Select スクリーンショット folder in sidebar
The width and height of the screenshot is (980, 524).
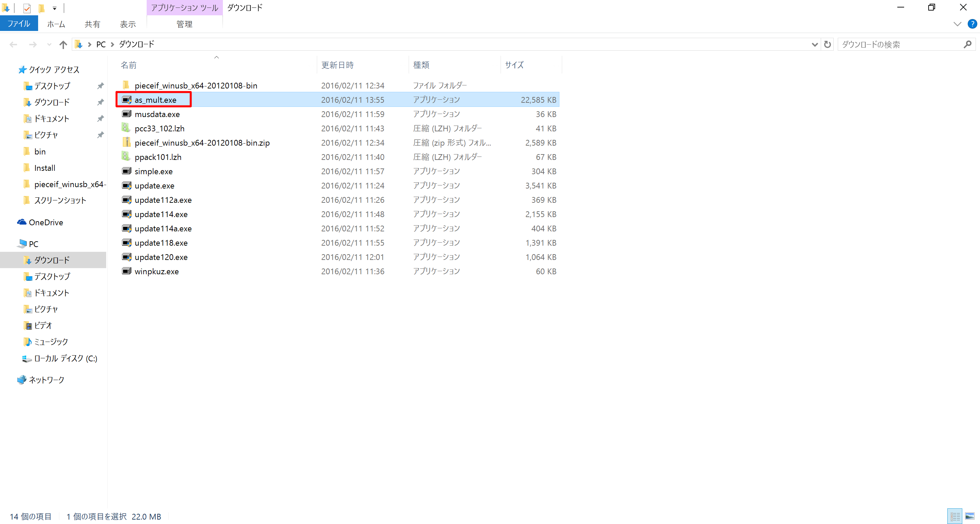[60, 200]
